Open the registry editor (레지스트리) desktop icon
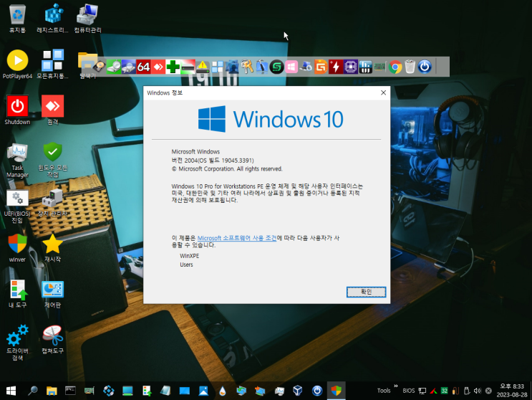This screenshot has width=532, height=400. tap(52, 19)
